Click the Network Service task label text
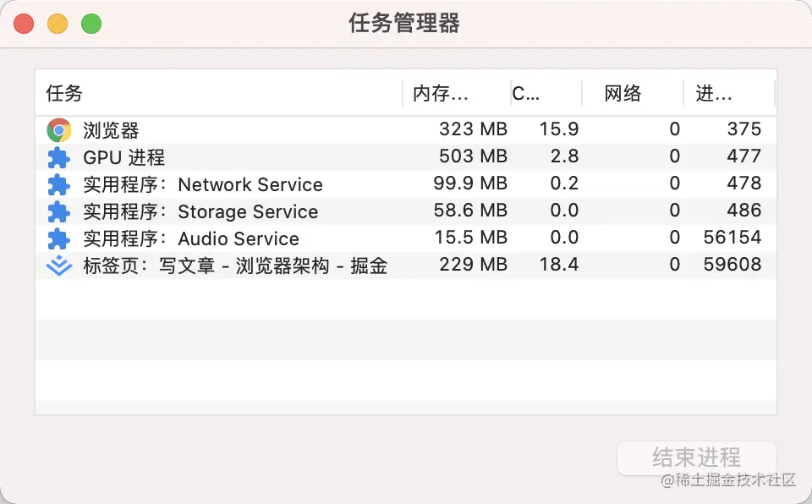The image size is (812, 504). (250, 184)
